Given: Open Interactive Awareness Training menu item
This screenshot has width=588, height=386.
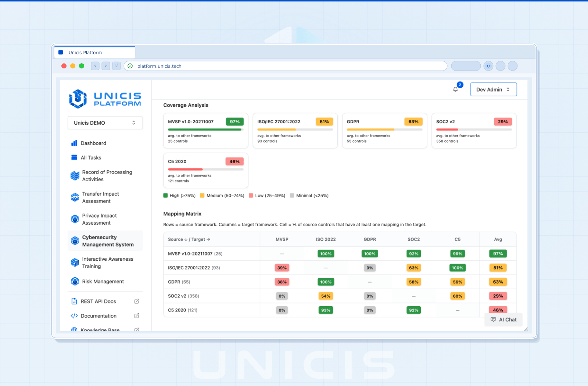Looking at the screenshot, I should click(x=105, y=262).
